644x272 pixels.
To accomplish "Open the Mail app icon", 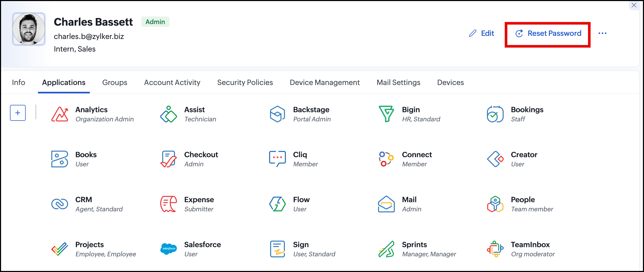I will tap(386, 204).
